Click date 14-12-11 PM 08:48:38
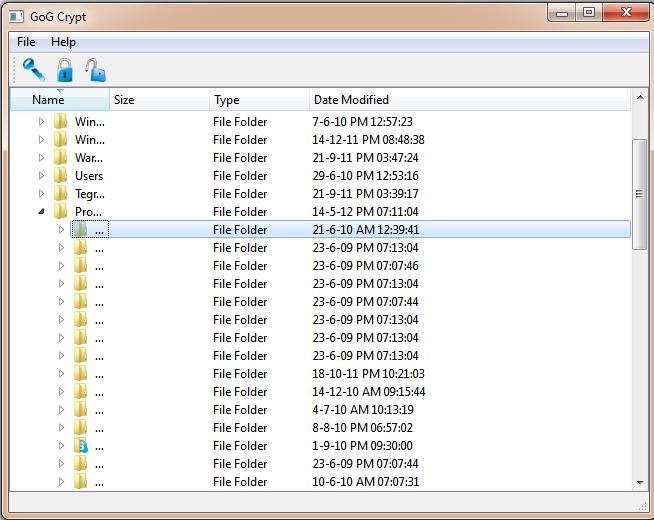Screen dimensions: 654x520 [368, 140]
